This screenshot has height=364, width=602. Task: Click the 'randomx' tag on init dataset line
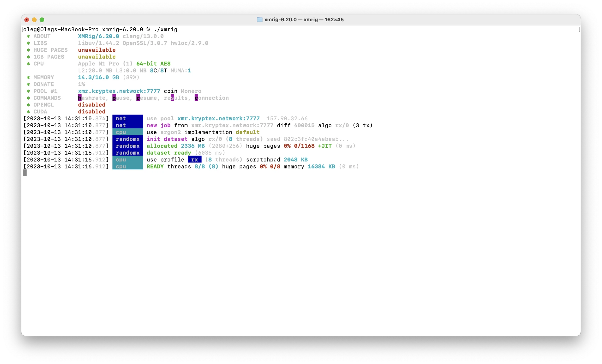pyautogui.click(x=127, y=139)
